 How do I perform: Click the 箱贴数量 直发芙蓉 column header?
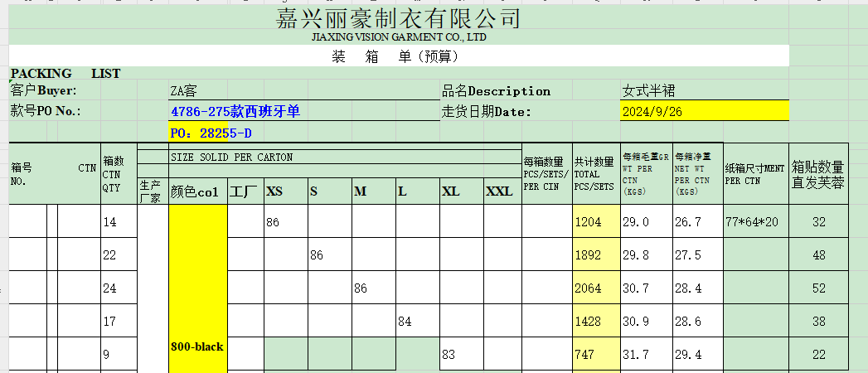coord(818,176)
